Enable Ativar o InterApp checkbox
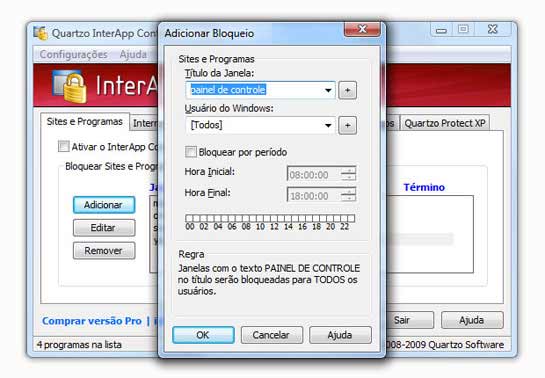 tap(64, 146)
